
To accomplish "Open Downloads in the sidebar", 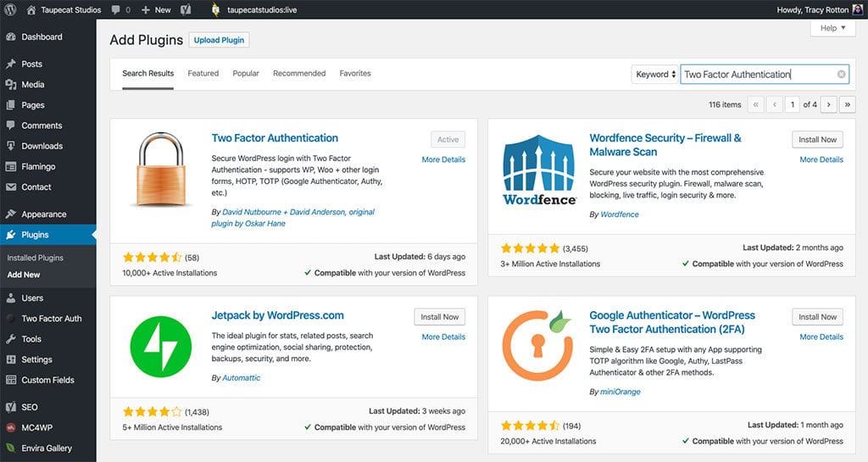I will pos(48,146).
